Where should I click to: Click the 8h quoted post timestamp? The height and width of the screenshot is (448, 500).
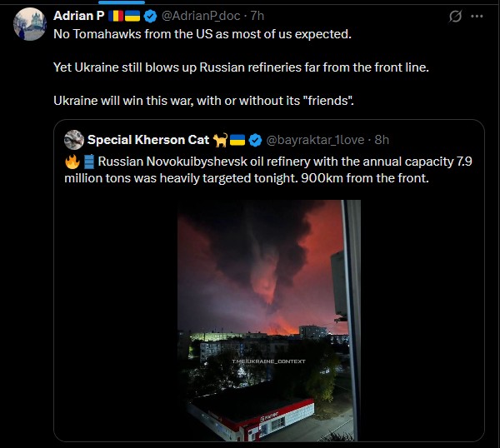point(382,139)
